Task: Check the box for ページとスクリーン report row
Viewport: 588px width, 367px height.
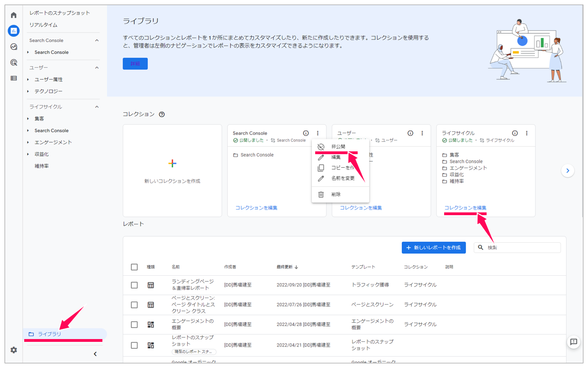Action: click(x=134, y=305)
